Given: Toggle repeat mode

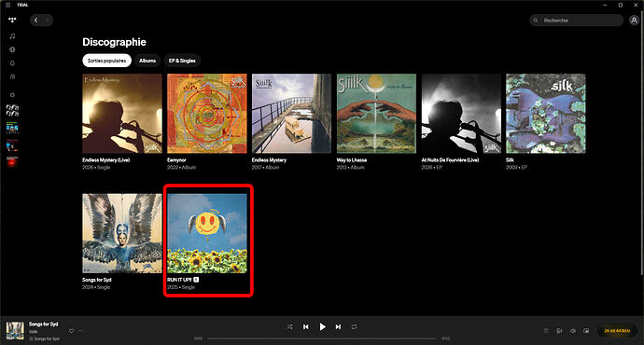Looking at the screenshot, I should pos(354,327).
